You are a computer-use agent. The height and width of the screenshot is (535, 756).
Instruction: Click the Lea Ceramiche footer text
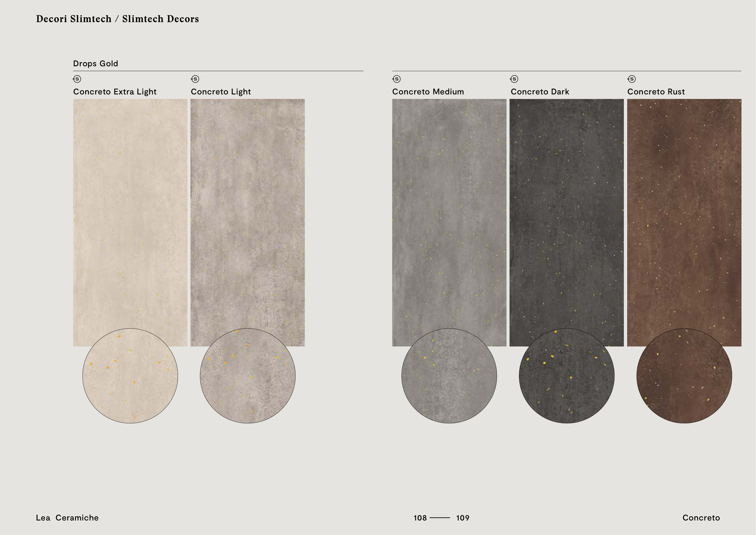tap(67, 517)
